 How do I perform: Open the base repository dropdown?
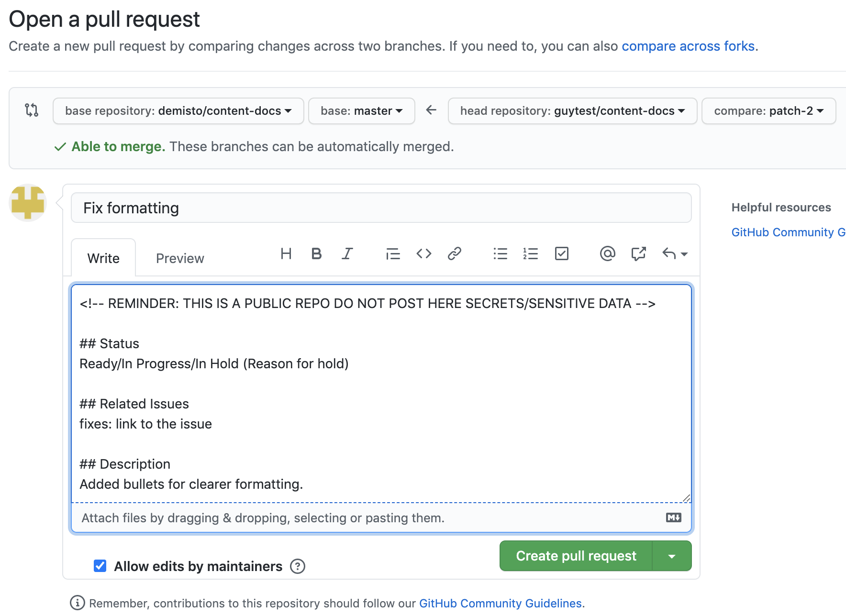point(178,111)
